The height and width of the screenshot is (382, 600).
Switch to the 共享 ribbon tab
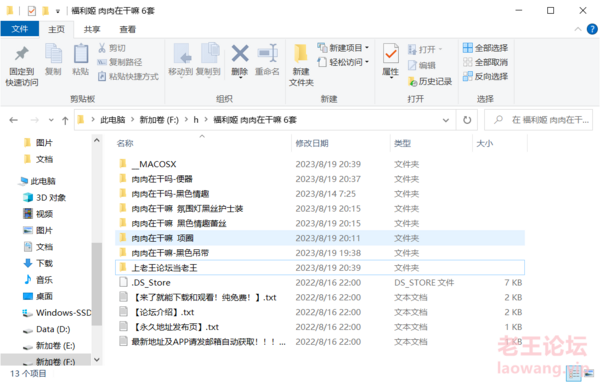point(92,29)
